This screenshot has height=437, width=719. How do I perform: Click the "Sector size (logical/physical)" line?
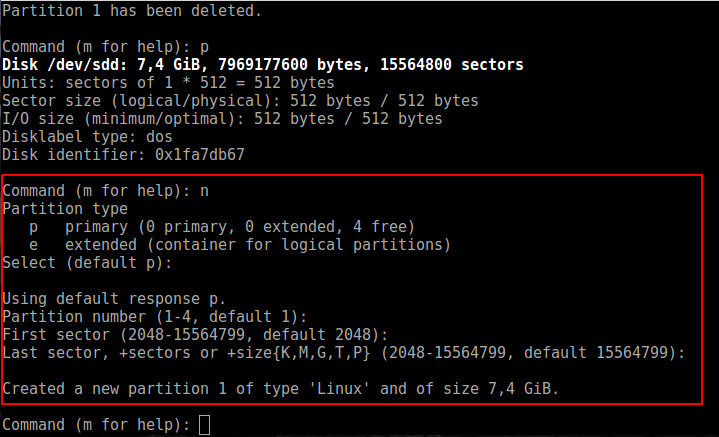coord(240,101)
